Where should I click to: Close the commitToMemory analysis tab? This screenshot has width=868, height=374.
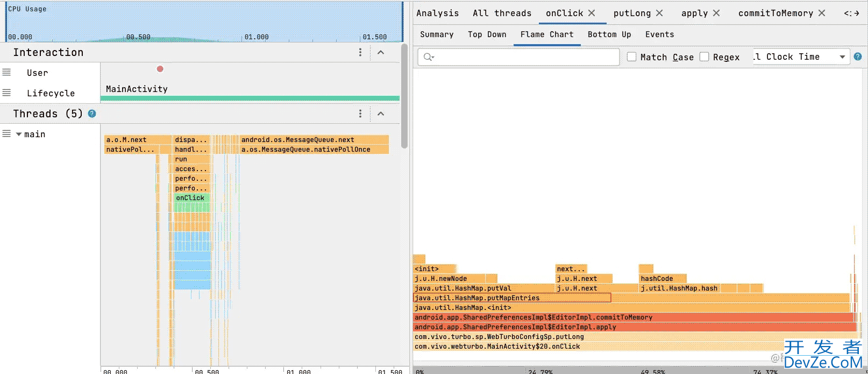(x=822, y=13)
